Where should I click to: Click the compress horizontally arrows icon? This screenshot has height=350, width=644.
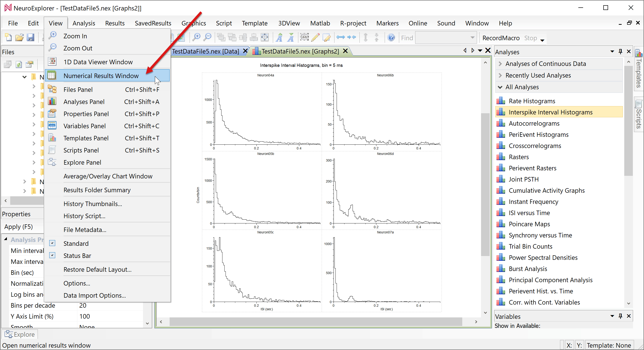coord(352,38)
